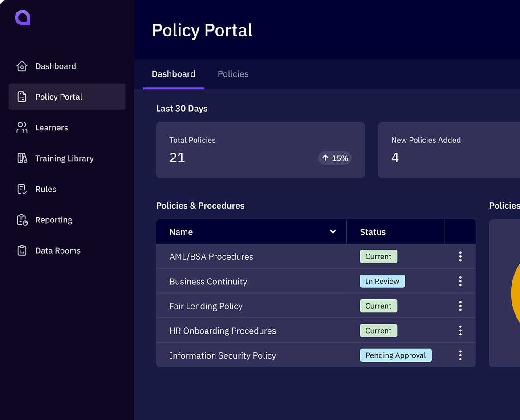The height and width of the screenshot is (420, 520).
Task: Open options menu for Fair Lending Policy
Action: [x=460, y=306]
